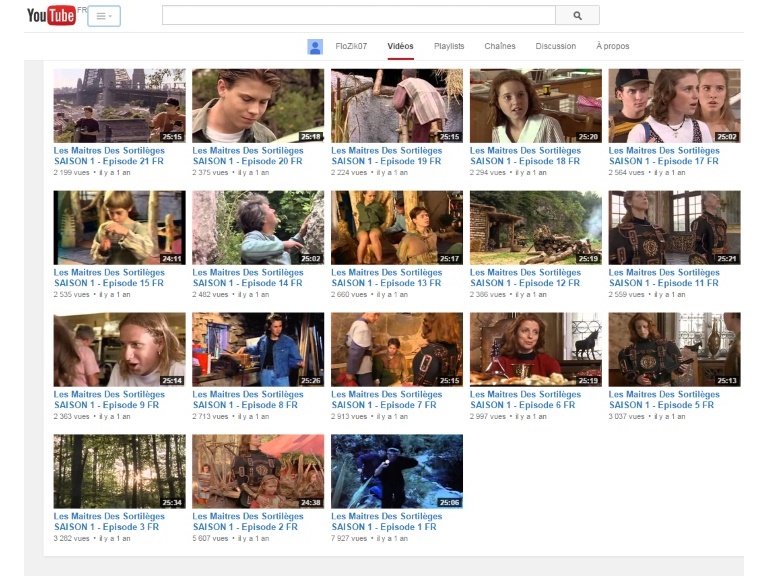Open Episode 12 FR video thumbnail
The image size is (768, 576).
tap(536, 228)
